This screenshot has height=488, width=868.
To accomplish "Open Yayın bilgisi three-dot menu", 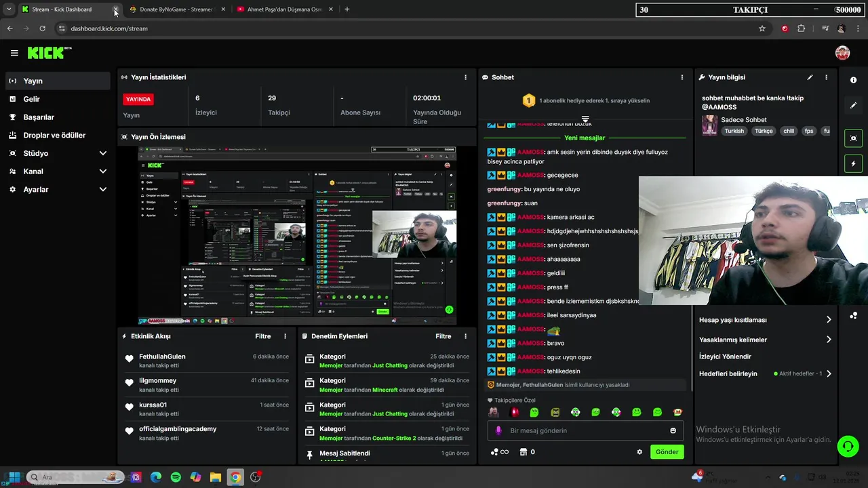I will click(826, 77).
